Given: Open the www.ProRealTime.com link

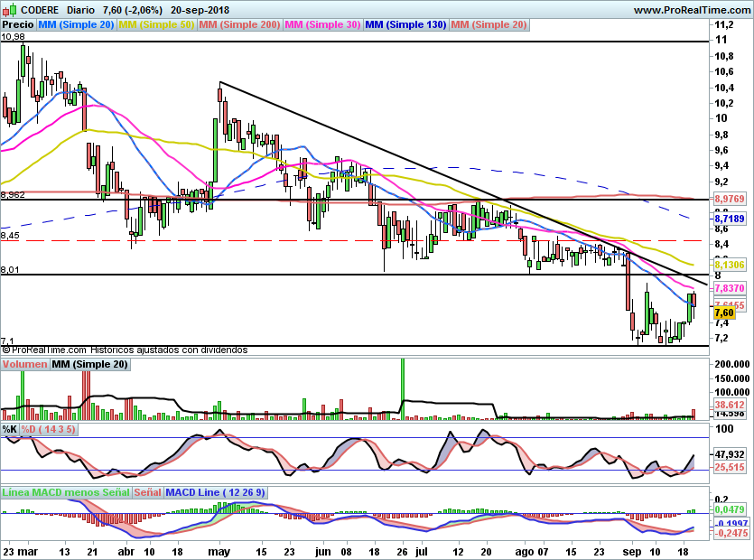Looking at the screenshot, I should 692,9.
